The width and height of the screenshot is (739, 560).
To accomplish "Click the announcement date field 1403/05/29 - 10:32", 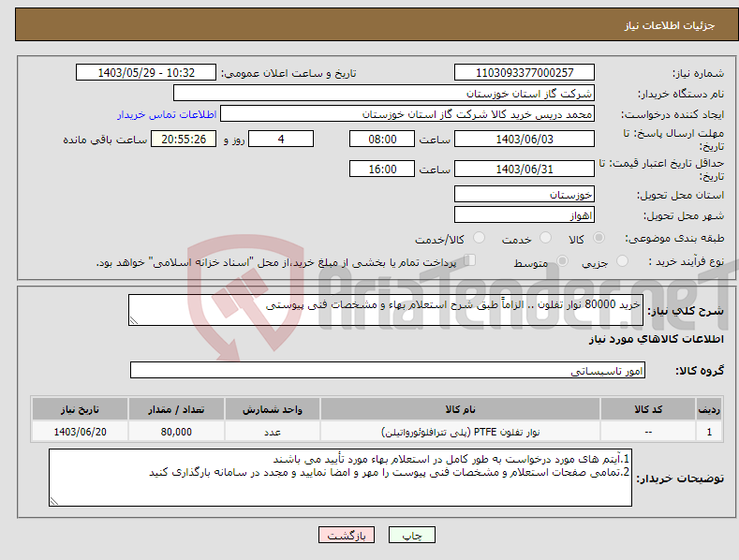I will tap(146, 73).
